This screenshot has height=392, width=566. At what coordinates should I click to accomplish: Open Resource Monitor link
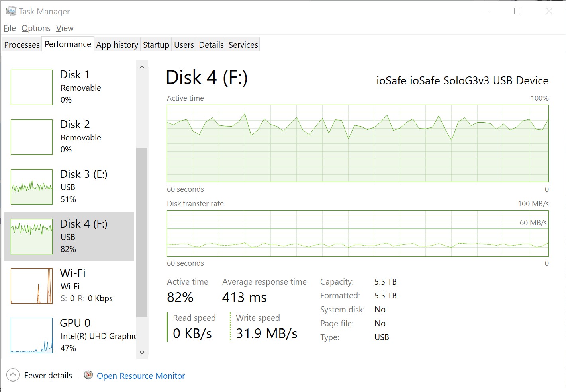(141, 376)
